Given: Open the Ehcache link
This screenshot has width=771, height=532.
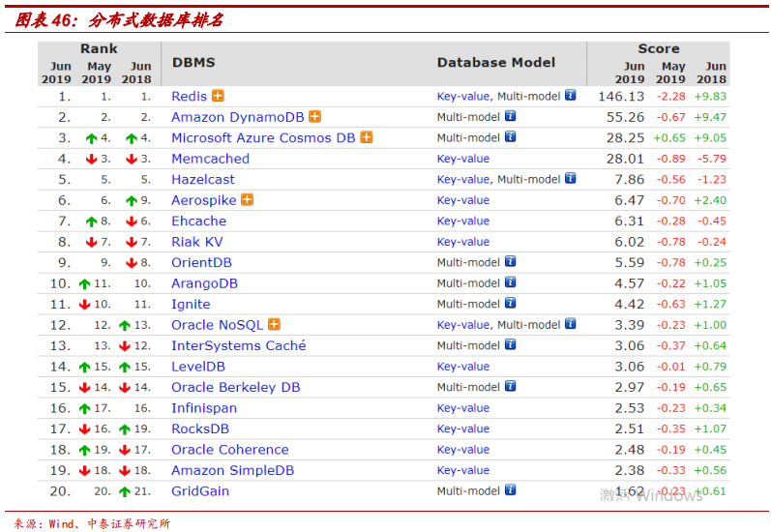Looking at the screenshot, I should coord(198,221).
